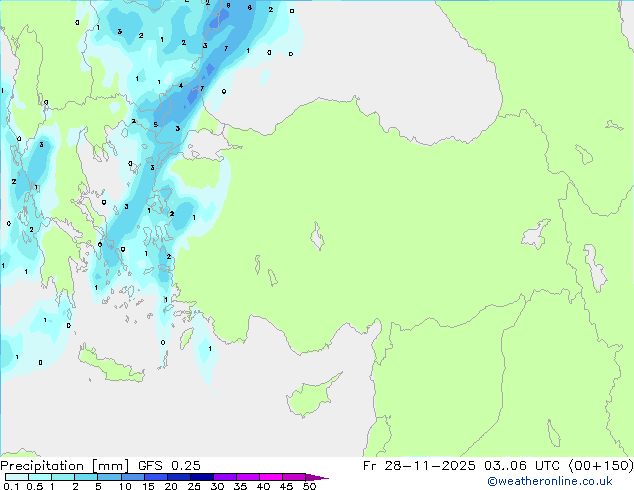This screenshot has height=490, width=634.
Task: Click the '20' legend scale label
Action: [171, 486]
